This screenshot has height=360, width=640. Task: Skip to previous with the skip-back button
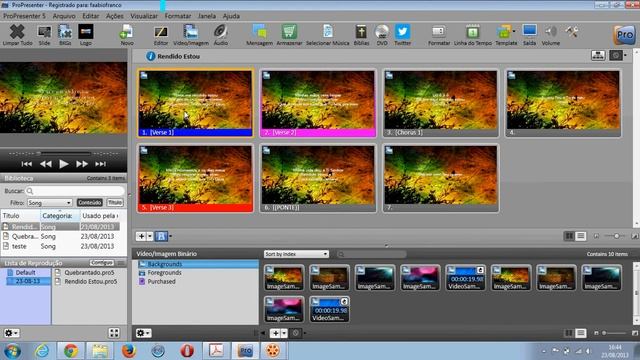pyautogui.click(x=27, y=164)
